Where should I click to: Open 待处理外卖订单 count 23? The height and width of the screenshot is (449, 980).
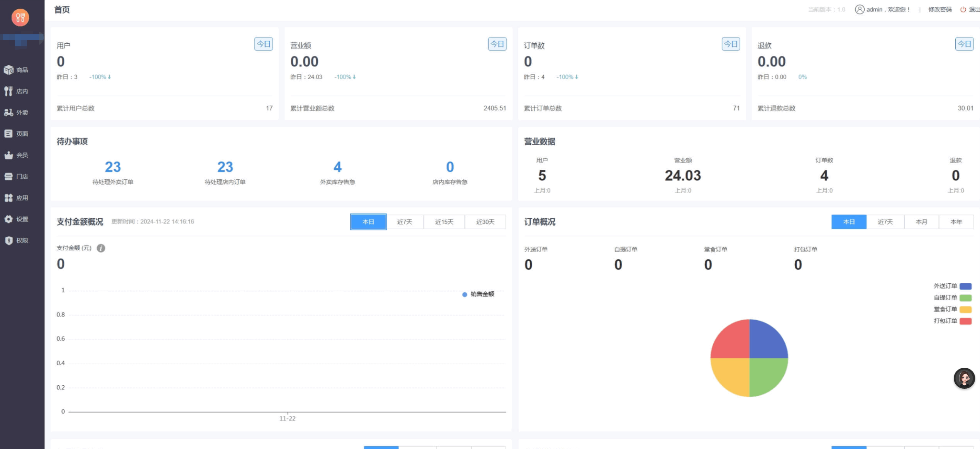pos(113,167)
